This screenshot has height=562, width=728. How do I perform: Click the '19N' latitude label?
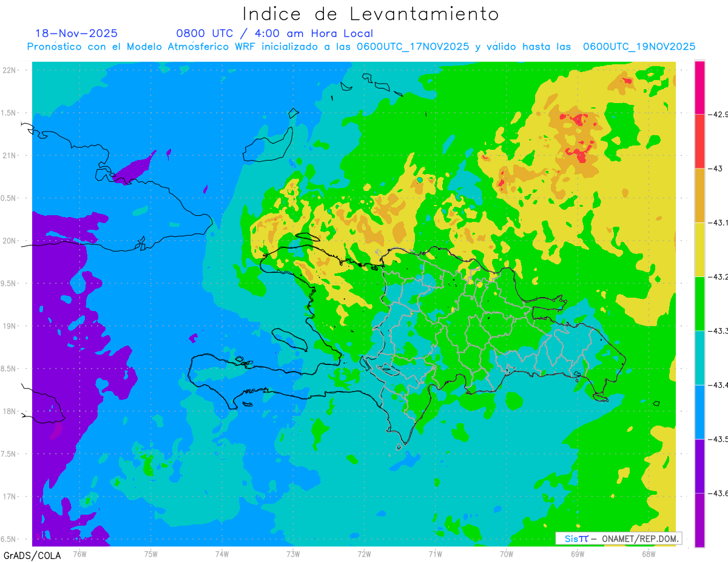click(10, 326)
